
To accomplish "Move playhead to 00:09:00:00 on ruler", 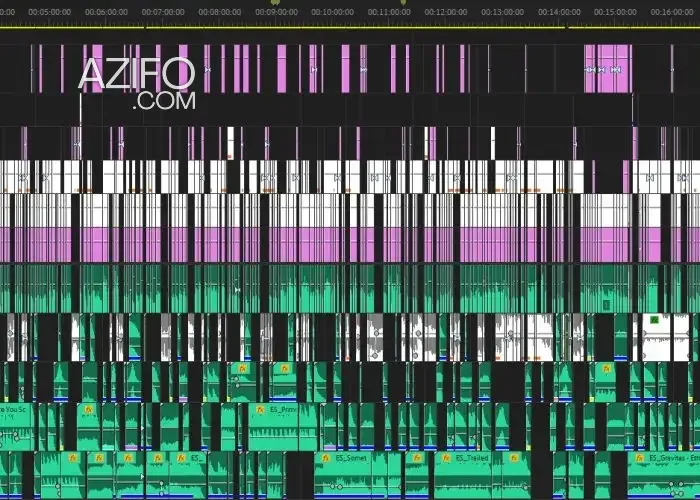I will coord(276,12).
